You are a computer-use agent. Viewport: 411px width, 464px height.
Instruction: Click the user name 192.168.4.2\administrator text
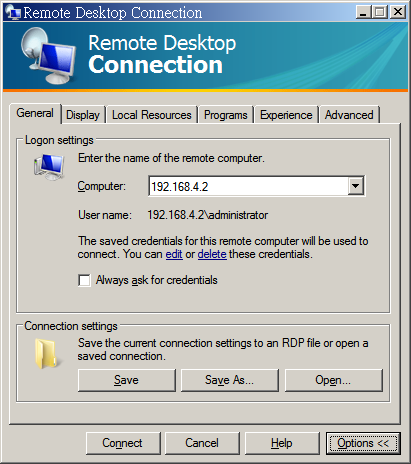(208, 215)
